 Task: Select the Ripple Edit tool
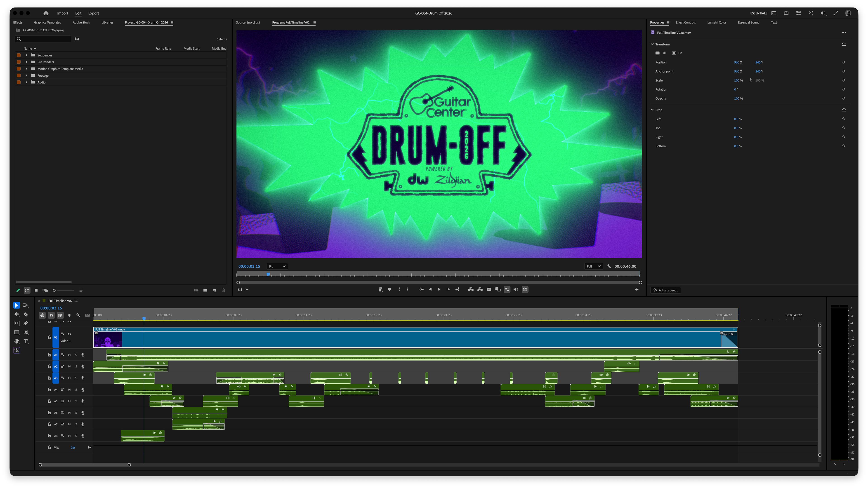click(17, 314)
